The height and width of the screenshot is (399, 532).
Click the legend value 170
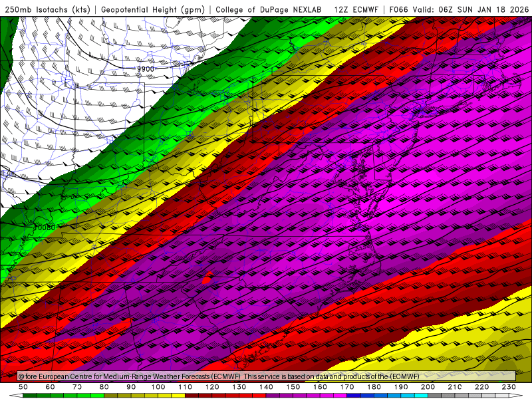[346, 387]
